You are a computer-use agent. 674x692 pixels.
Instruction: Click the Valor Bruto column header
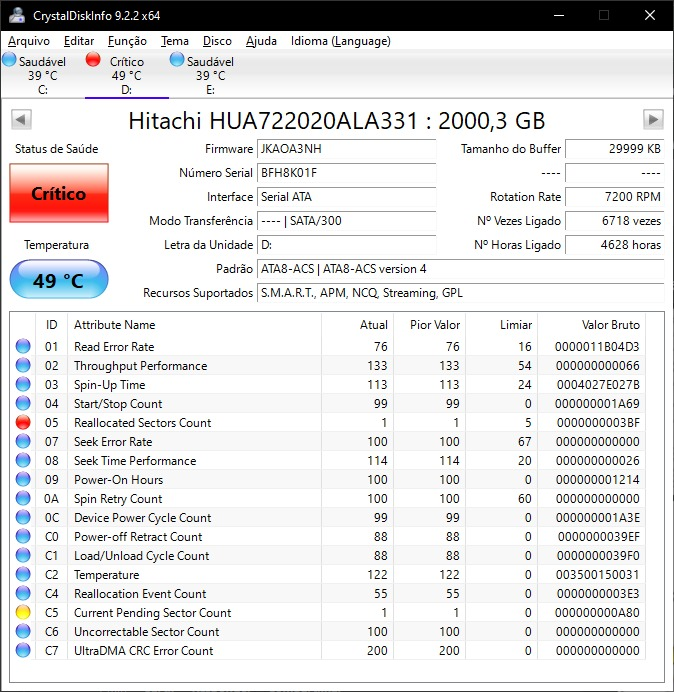point(591,325)
